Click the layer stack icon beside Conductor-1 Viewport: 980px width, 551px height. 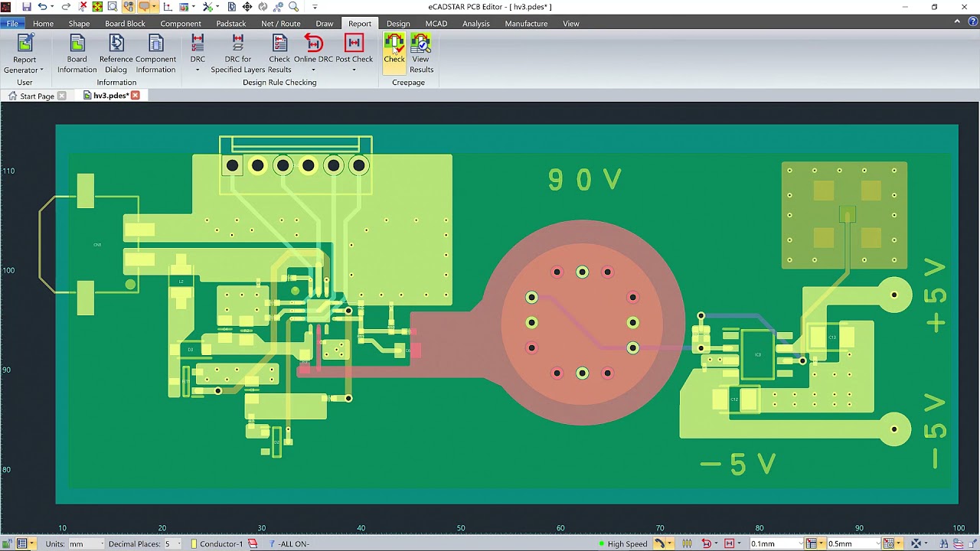coord(253,543)
